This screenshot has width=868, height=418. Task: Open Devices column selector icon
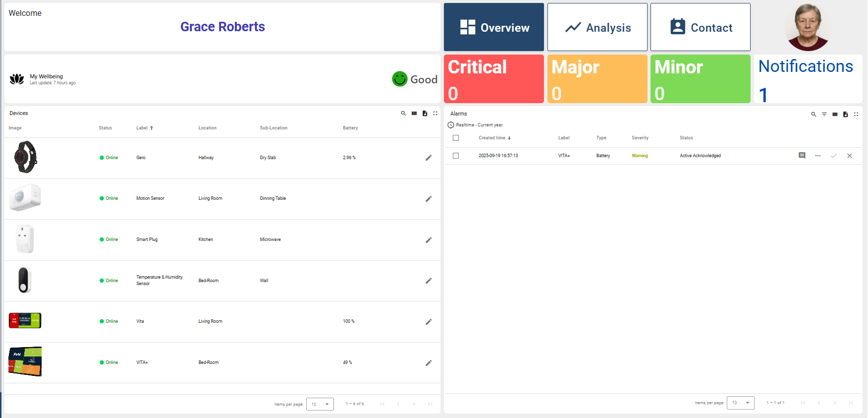(414, 114)
